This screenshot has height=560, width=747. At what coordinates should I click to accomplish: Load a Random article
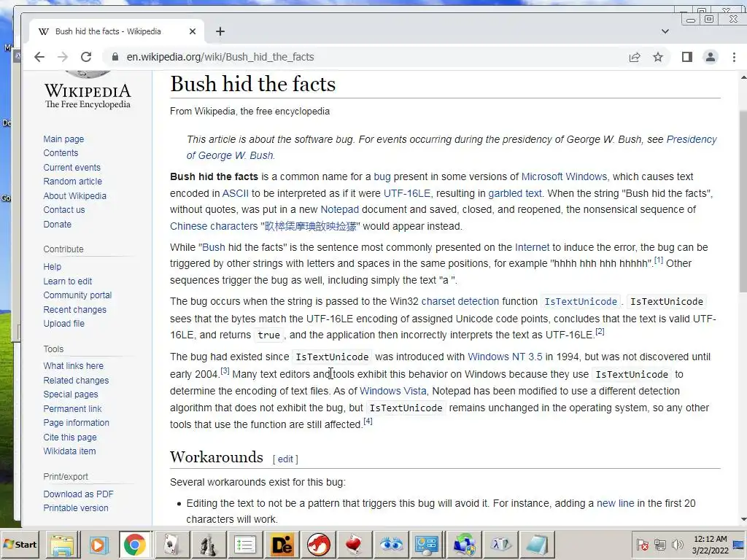(x=72, y=182)
